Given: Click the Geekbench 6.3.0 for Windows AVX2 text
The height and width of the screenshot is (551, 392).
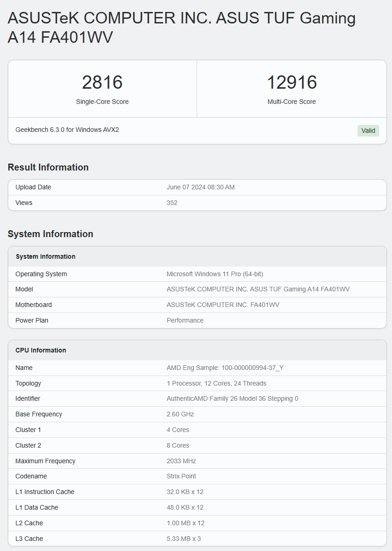Looking at the screenshot, I should click(67, 130).
